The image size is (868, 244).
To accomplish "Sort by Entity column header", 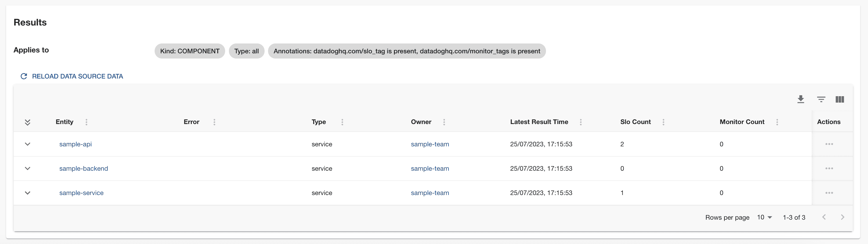I will [64, 122].
